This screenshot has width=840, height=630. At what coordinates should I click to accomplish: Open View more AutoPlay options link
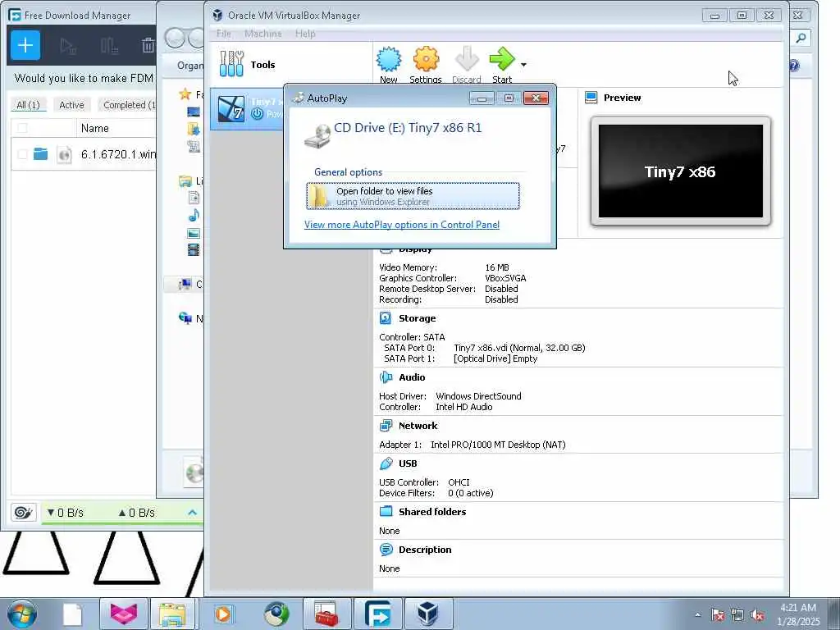click(402, 225)
